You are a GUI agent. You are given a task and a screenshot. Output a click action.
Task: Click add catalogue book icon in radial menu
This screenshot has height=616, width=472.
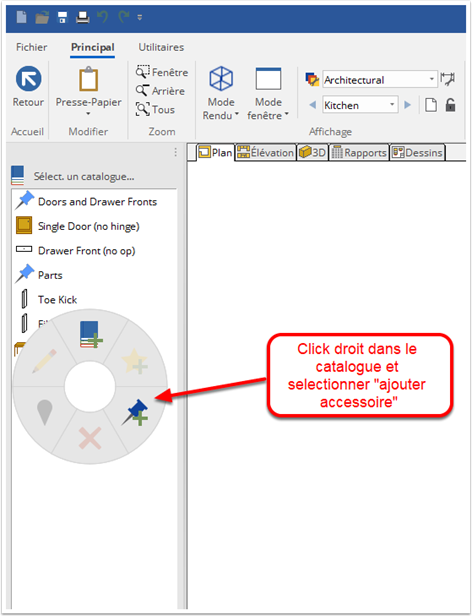91,334
